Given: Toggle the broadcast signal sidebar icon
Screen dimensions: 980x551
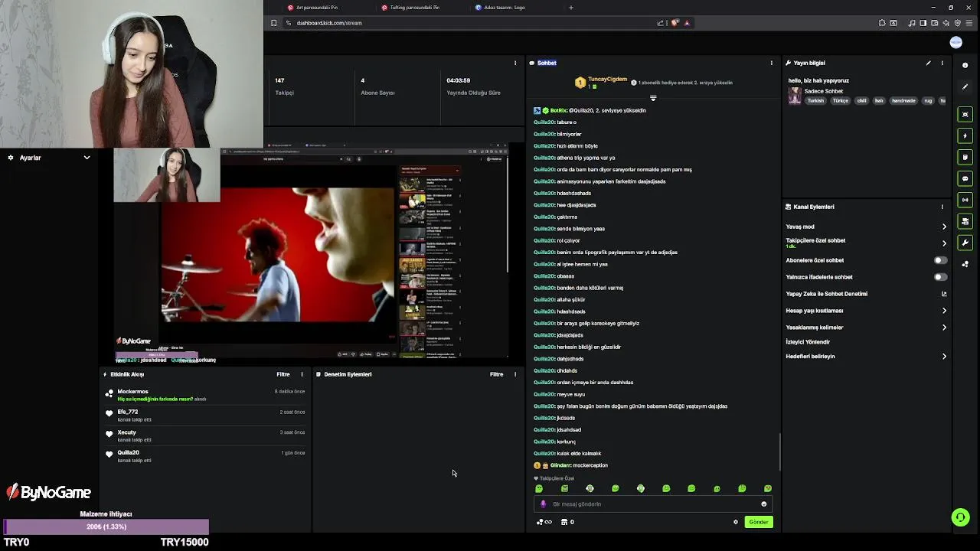Looking at the screenshot, I should [x=965, y=200].
